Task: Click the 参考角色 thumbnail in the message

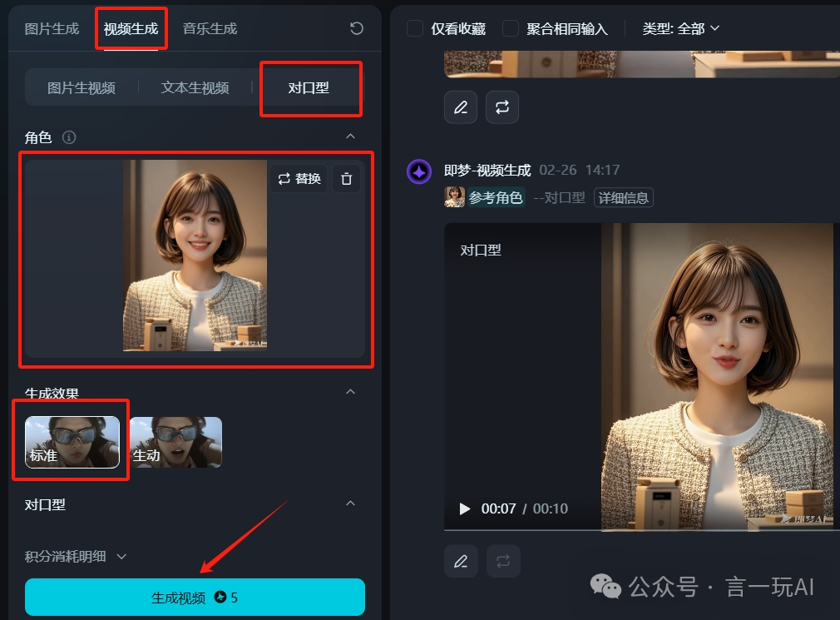Action: coord(454,197)
